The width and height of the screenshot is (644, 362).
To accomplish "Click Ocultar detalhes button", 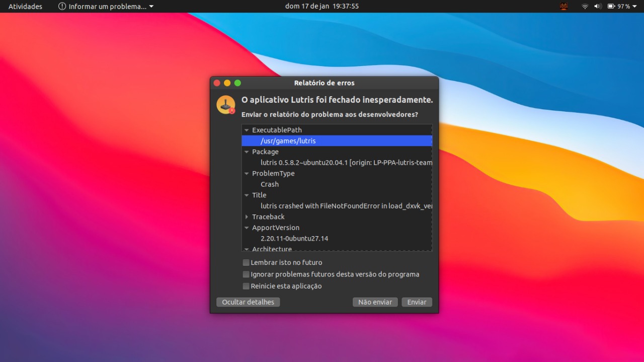I will pyautogui.click(x=248, y=302).
